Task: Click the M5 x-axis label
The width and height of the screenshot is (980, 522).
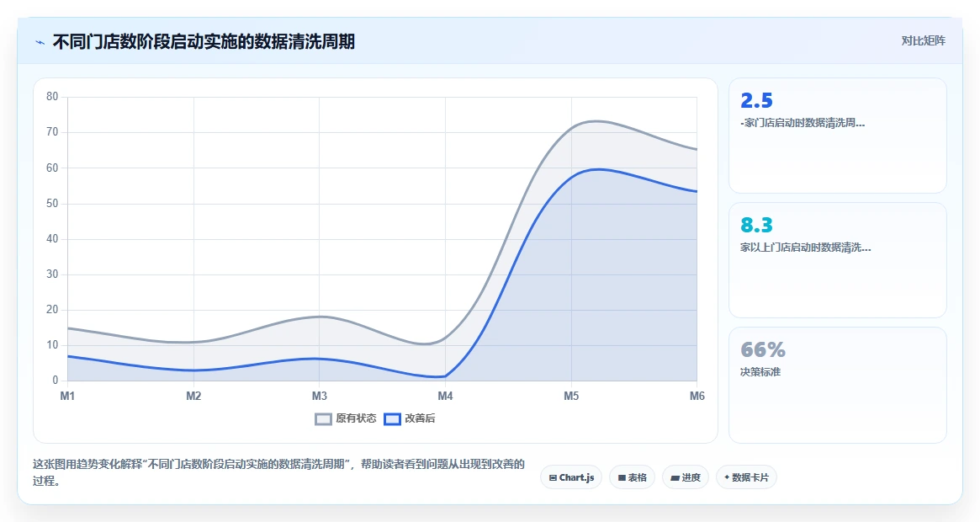Action: tap(571, 397)
